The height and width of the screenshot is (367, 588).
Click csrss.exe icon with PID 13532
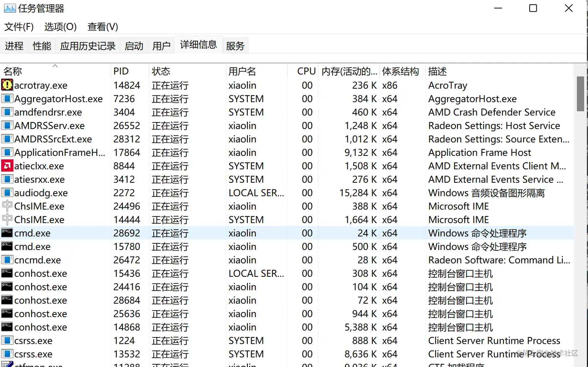pos(7,354)
